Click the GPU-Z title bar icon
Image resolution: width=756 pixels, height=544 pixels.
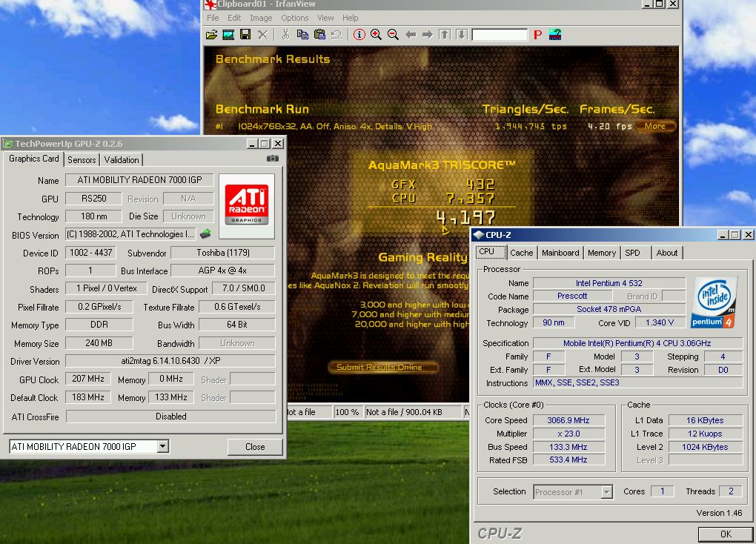(x=7, y=144)
